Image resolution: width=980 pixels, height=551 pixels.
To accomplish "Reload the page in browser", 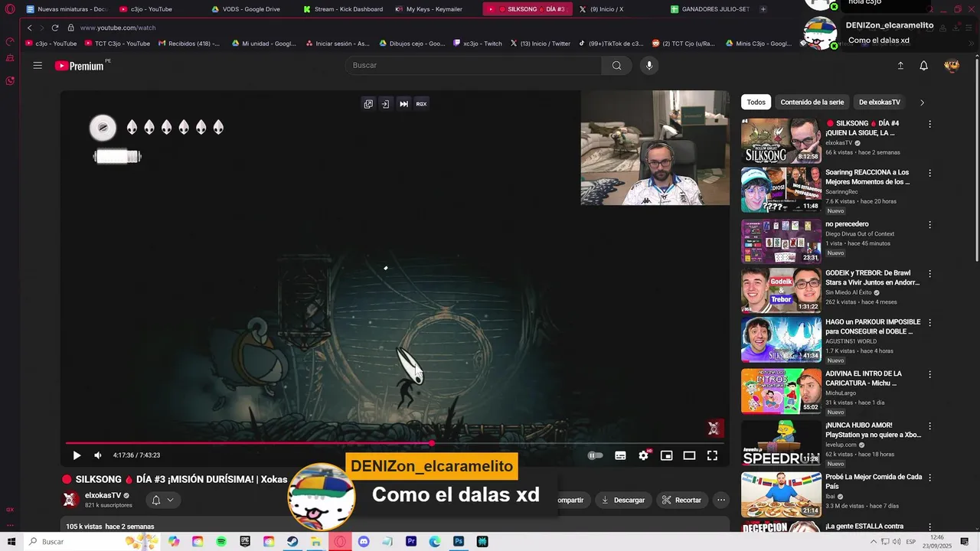I will click(55, 28).
